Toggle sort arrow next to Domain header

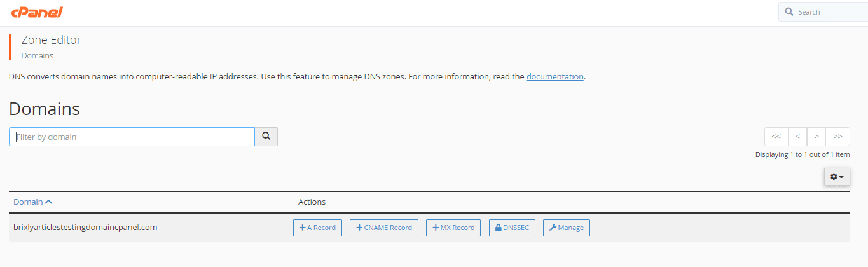pos(49,202)
